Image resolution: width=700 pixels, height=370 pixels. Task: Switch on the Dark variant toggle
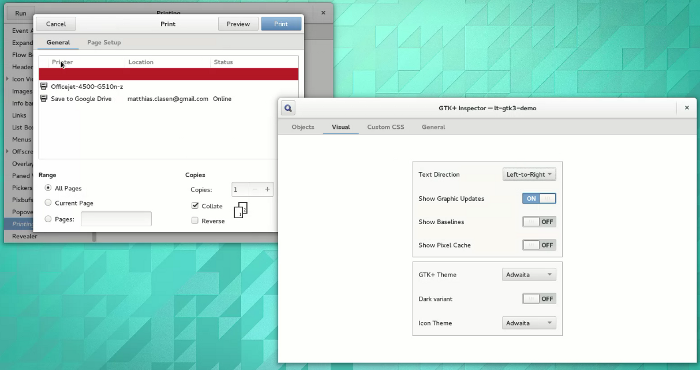[x=539, y=299]
